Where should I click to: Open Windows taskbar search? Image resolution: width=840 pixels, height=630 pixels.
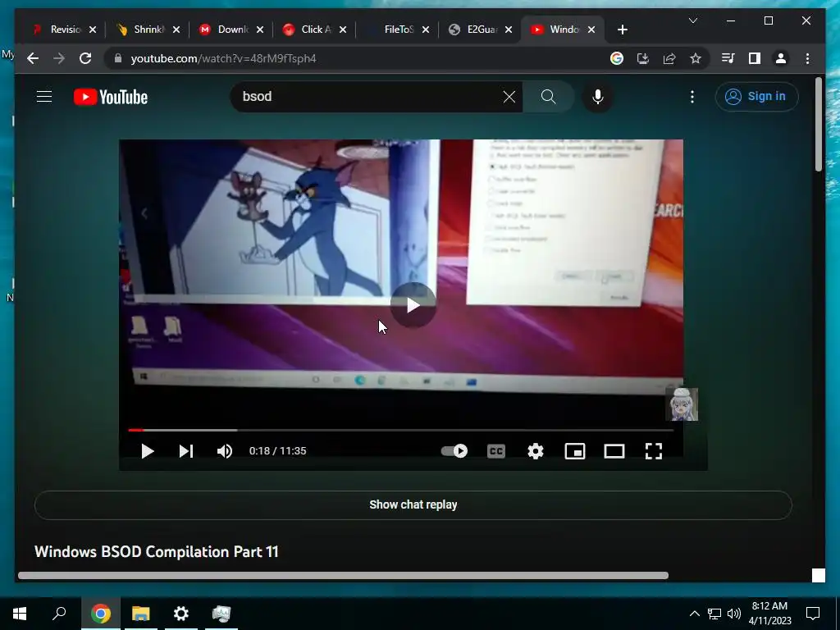(x=59, y=614)
